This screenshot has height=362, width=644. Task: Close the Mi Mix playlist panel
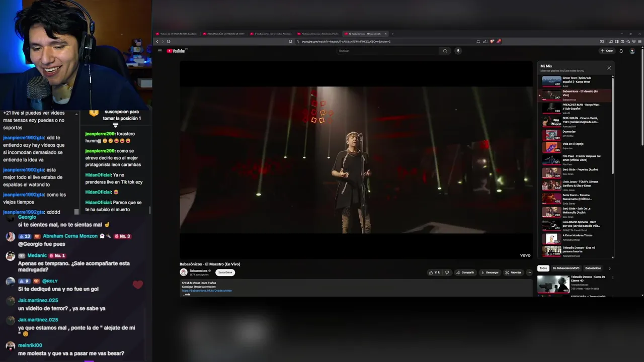(609, 68)
